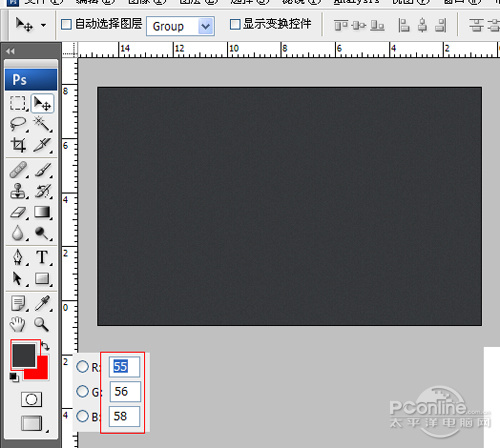Align top edges of layers
This screenshot has width=500, height=448.
point(341,25)
